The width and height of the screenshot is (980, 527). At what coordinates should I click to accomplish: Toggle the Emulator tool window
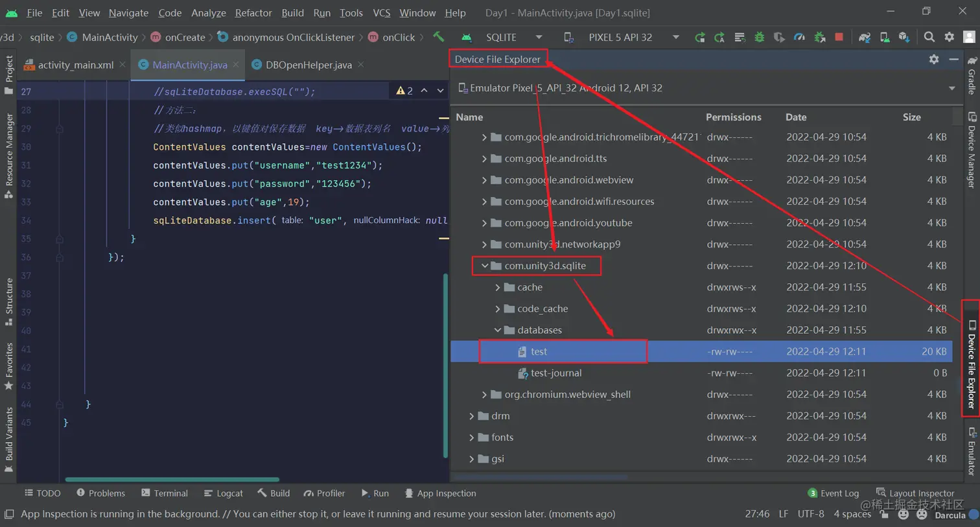972,451
